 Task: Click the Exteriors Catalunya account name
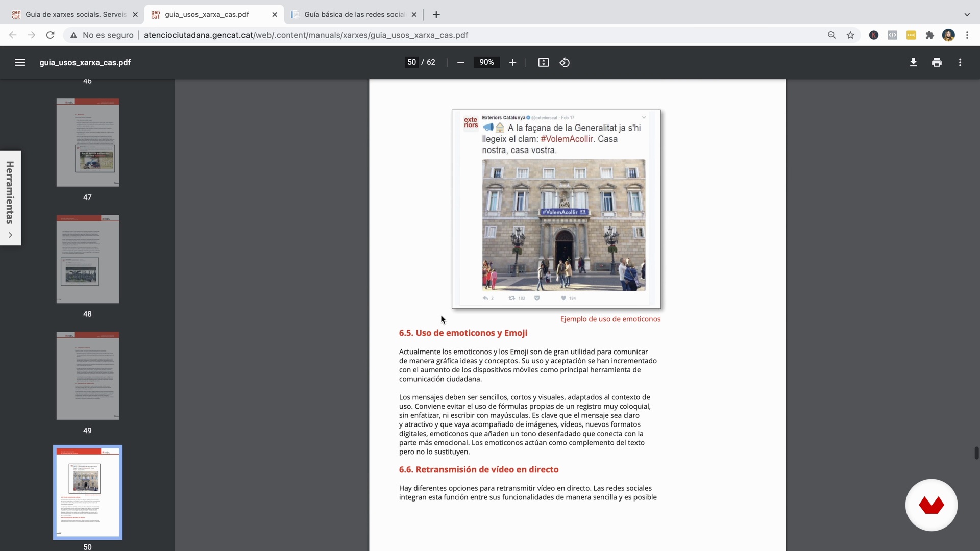pyautogui.click(x=503, y=117)
